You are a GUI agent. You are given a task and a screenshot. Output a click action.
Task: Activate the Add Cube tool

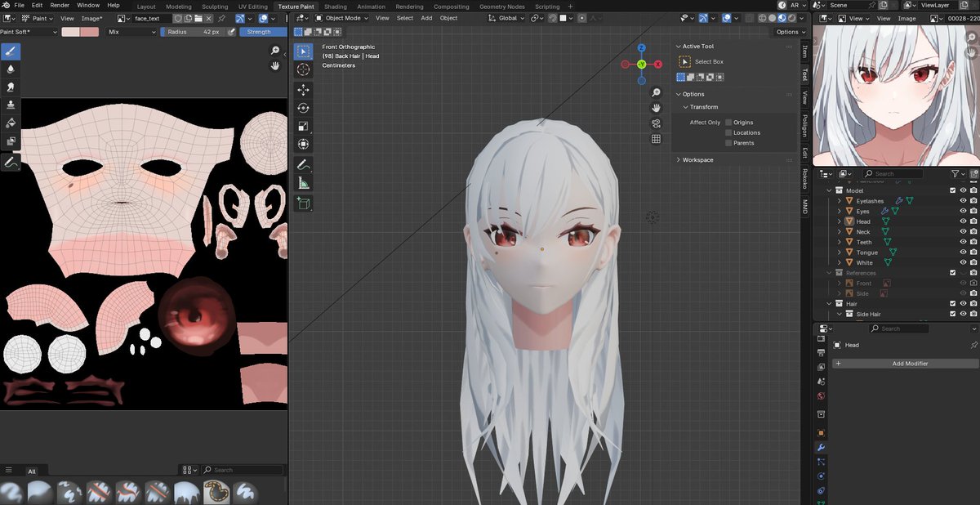point(303,203)
